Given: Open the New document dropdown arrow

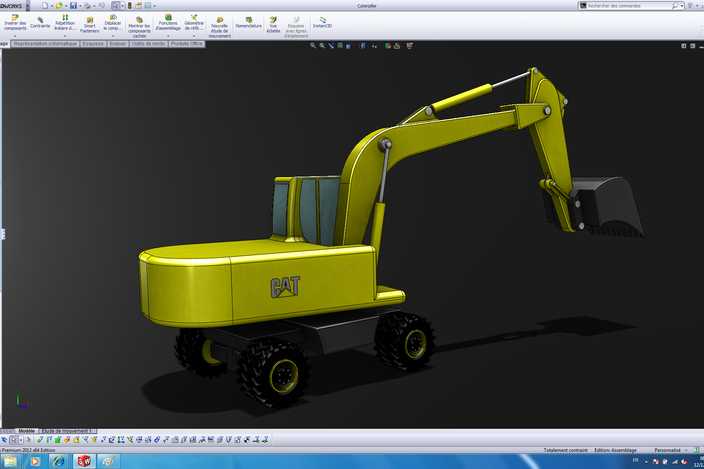Looking at the screenshot, I should [51, 5].
